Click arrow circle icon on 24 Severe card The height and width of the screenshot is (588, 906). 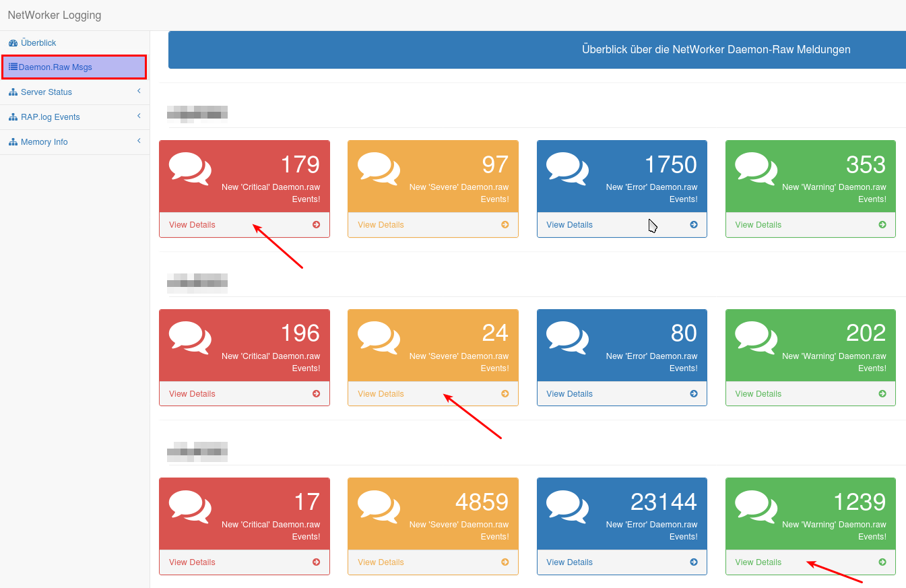click(x=505, y=394)
